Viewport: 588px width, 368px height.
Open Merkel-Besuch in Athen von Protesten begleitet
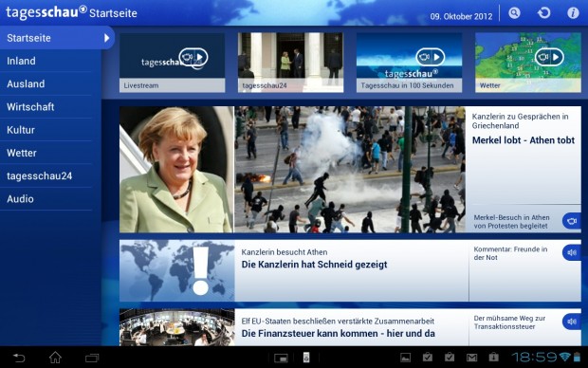(x=511, y=222)
